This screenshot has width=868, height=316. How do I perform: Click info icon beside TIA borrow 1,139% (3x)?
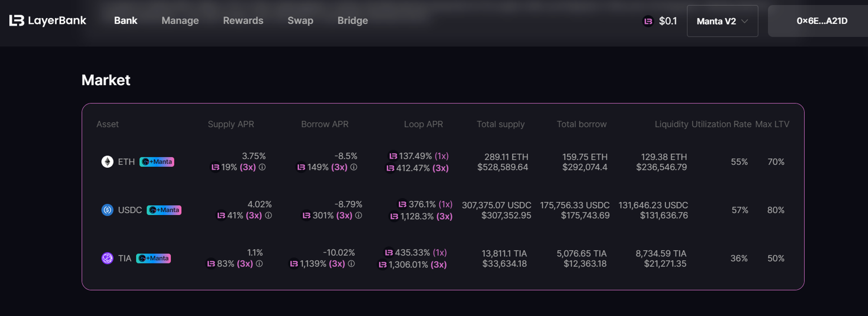(352, 264)
